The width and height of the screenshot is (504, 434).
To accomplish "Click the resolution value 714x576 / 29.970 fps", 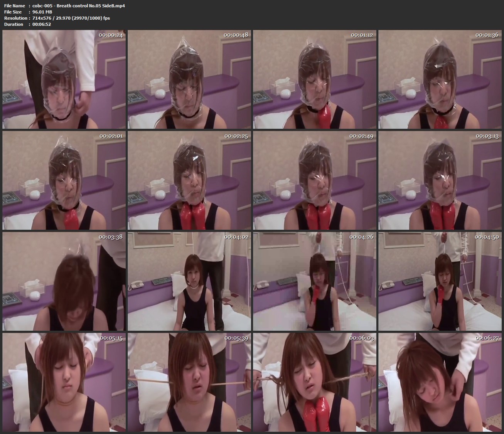I will tap(71, 18).
